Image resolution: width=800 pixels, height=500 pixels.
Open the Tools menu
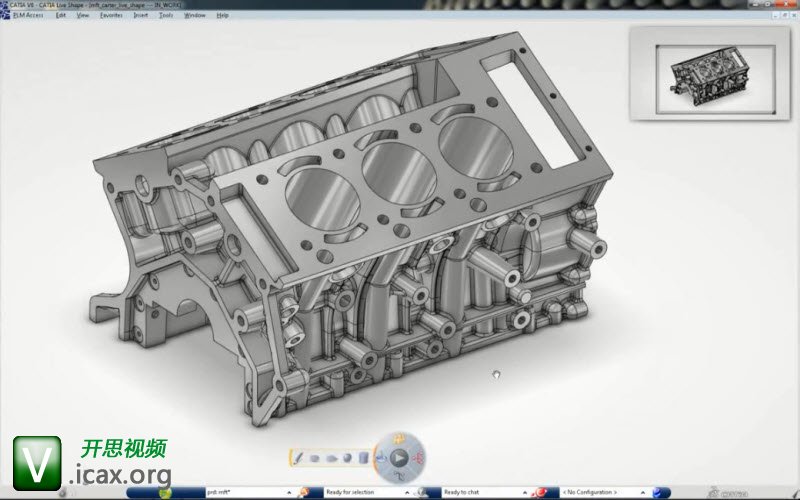(166, 15)
